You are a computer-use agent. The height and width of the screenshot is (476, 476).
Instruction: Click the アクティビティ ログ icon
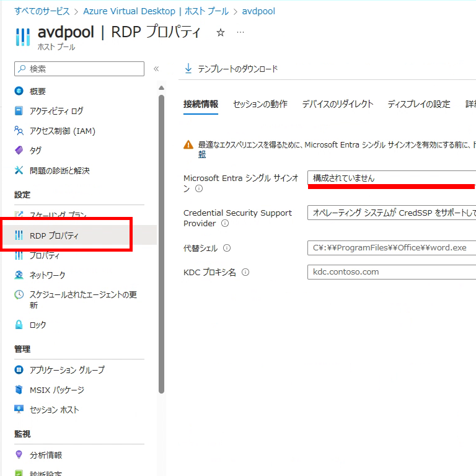pyautogui.click(x=19, y=111)
